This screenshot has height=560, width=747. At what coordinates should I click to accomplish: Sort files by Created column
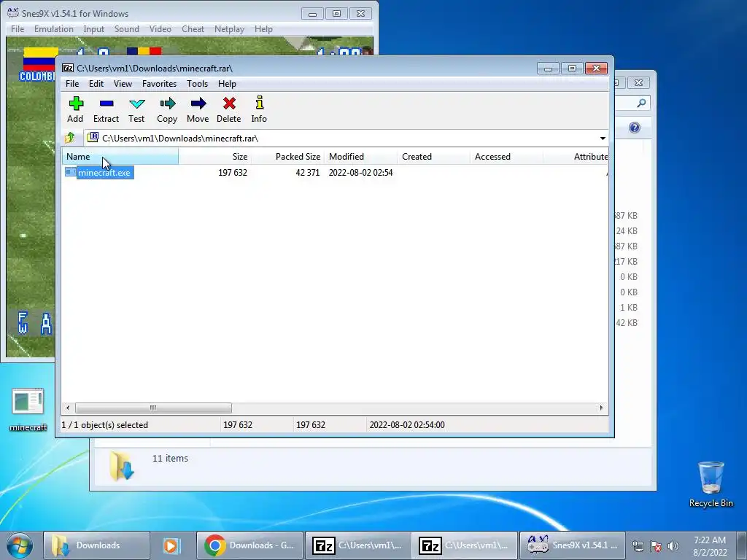click(433, 157)
